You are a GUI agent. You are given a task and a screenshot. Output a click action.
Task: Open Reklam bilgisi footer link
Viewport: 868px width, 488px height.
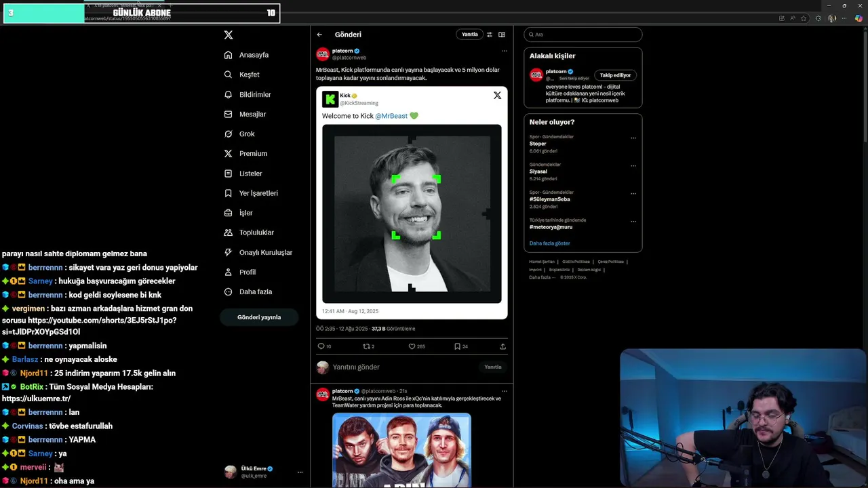589,270
